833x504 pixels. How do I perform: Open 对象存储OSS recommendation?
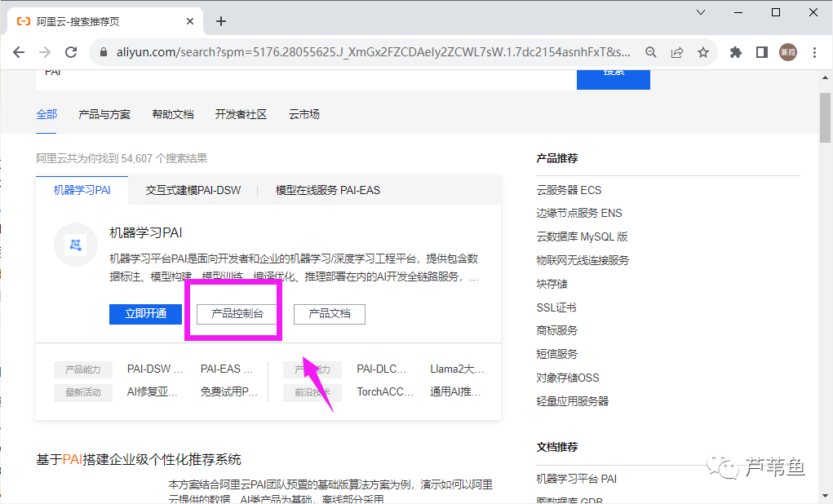(x=567, y=378)
